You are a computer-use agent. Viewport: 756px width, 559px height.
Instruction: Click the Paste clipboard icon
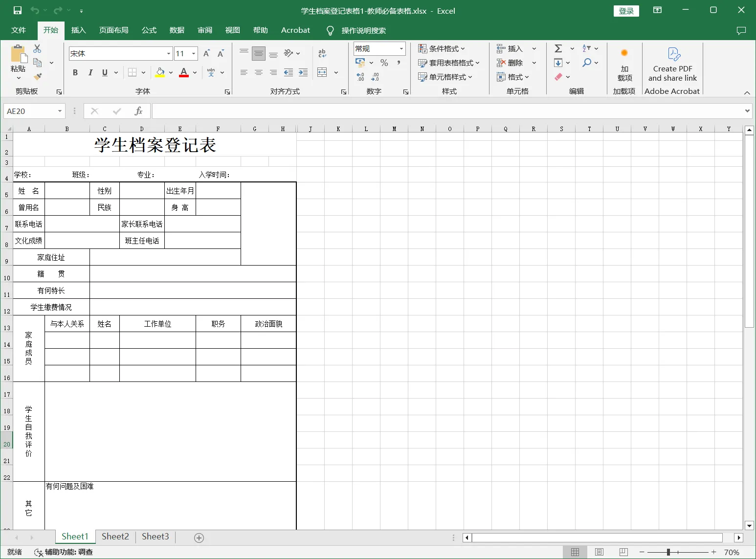(18, 53)
